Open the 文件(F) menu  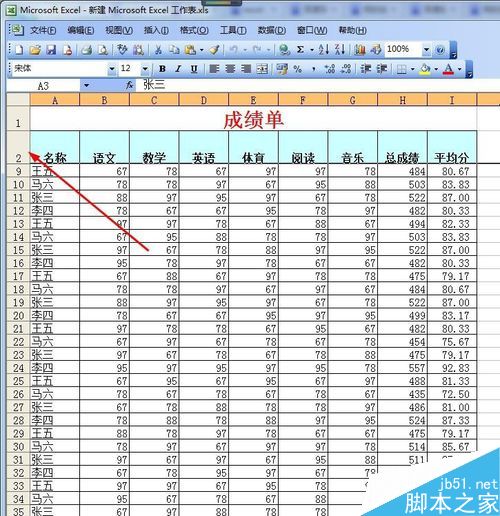[43, 31]
